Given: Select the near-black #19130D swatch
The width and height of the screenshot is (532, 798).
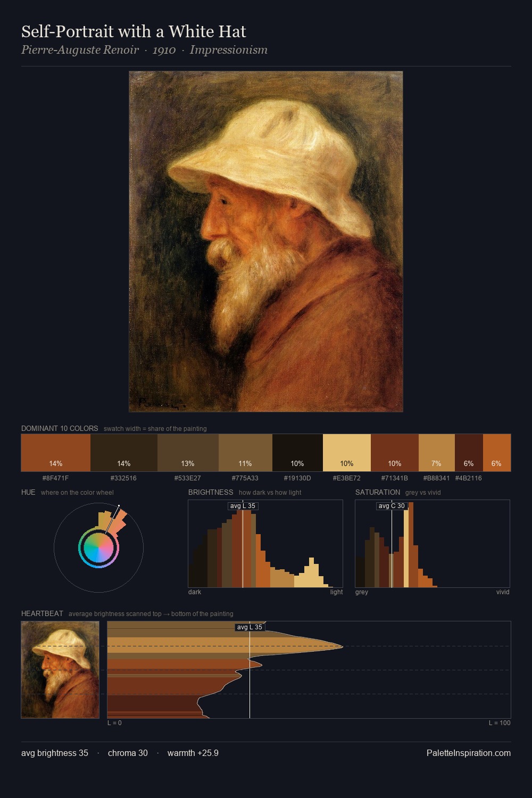Looking at the screenshot, I should coord(297,453).
